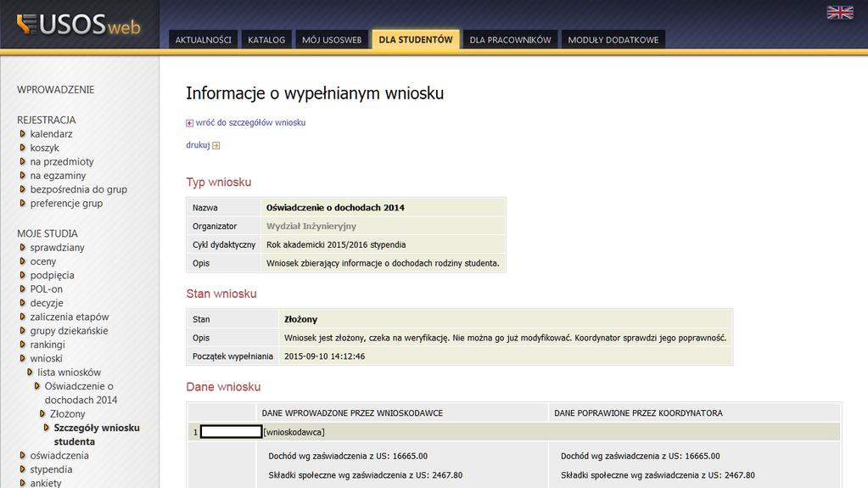Open kalendarz in the sidebar
This screenshot has width=868, height=488.
pyautogui.click(x=52, y=133)
